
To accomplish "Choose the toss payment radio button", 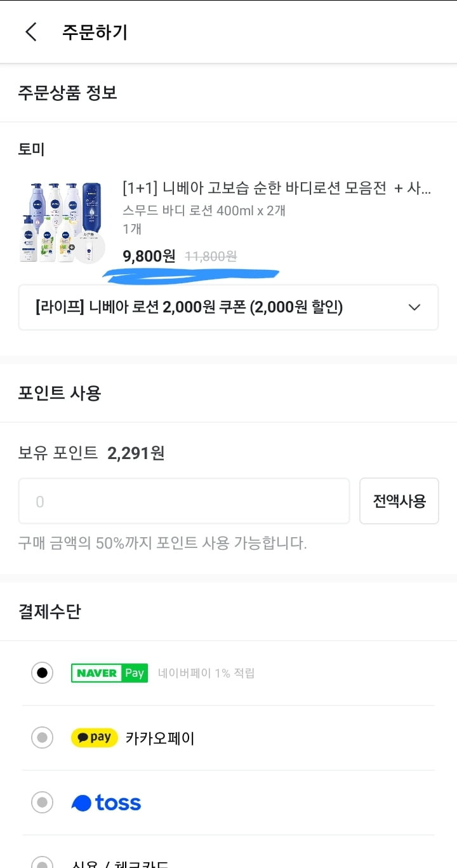I will [43, 803].
